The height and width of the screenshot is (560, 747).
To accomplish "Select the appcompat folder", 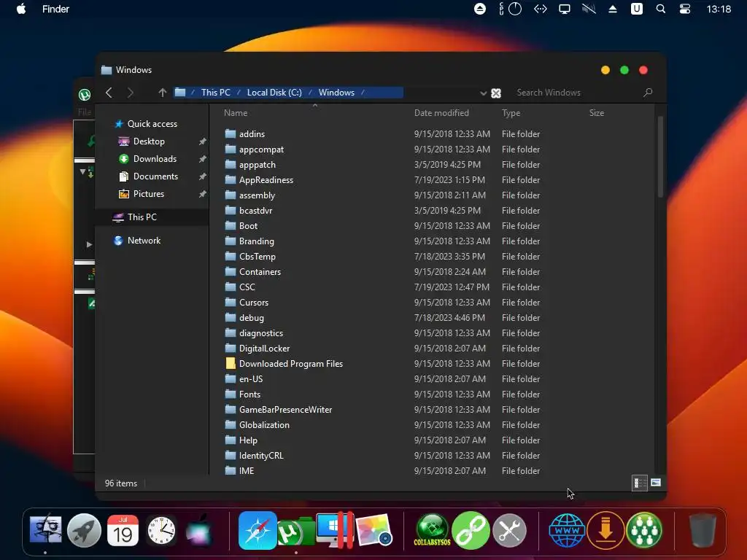I will coord(262,149).
